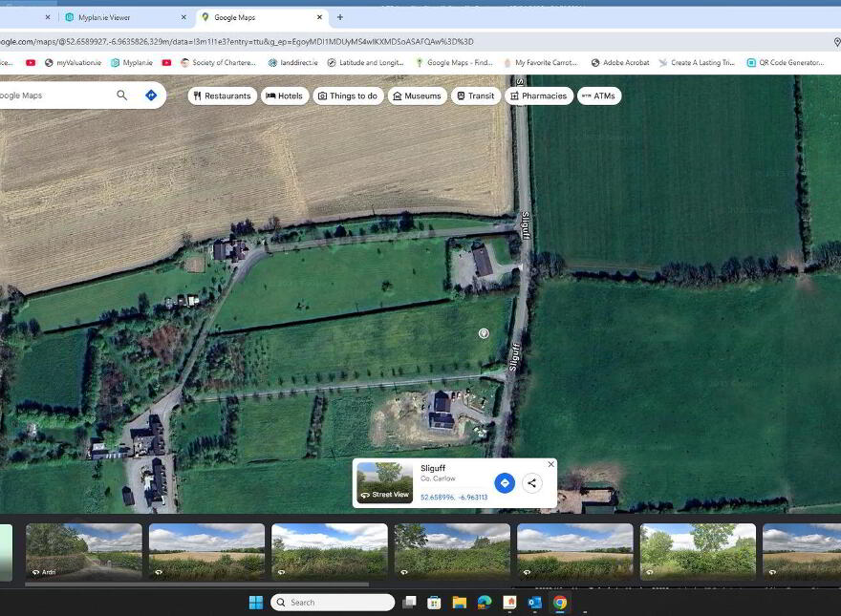841x616 pixels.
Task: Get directions from the Sliguff info card
Action: coord(505,483)
